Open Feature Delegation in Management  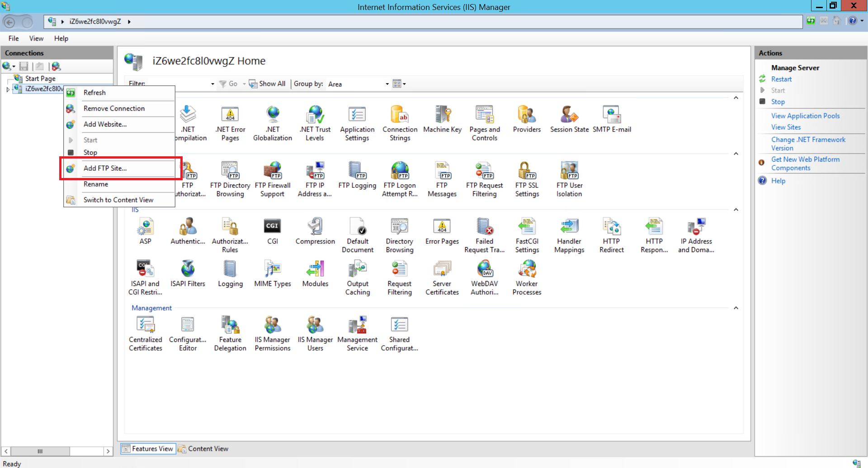pos(230,334)
